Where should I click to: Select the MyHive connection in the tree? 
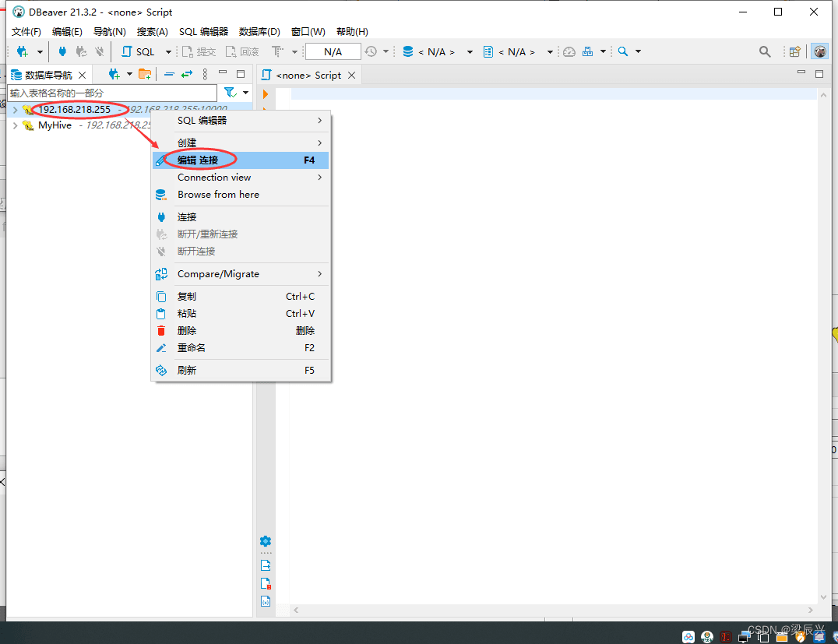point(55,125)
